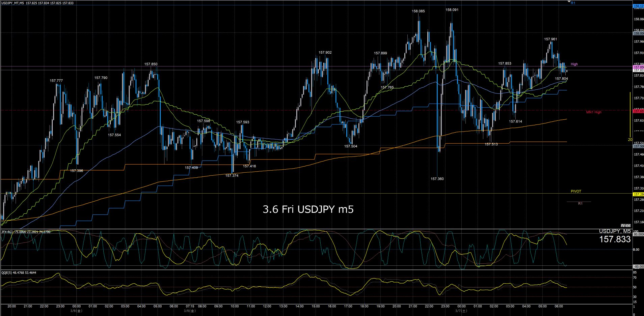Click the QQE(5) indicator label
Image resolution: width=644 pixels, height=316 pixels.
pos(19,272)
